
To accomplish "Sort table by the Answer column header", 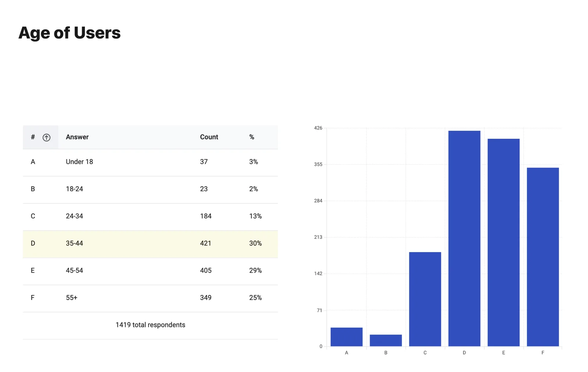I will 77,137.
